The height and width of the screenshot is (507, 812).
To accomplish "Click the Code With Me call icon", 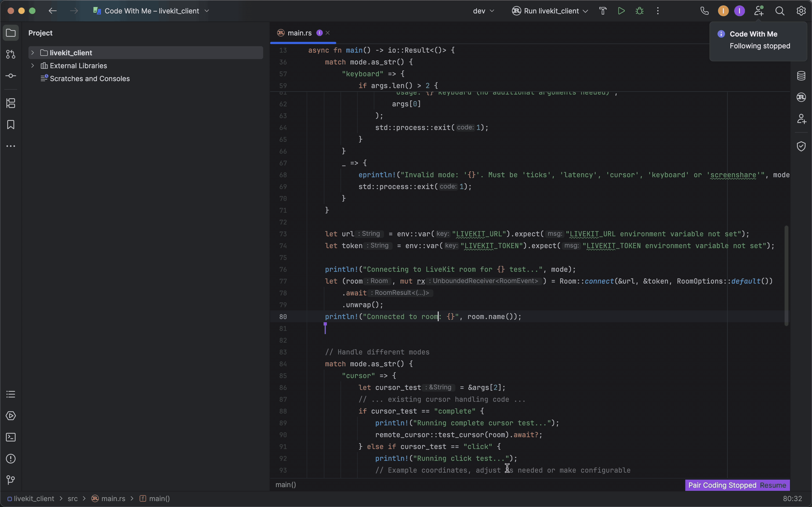I will coord(704,11).
